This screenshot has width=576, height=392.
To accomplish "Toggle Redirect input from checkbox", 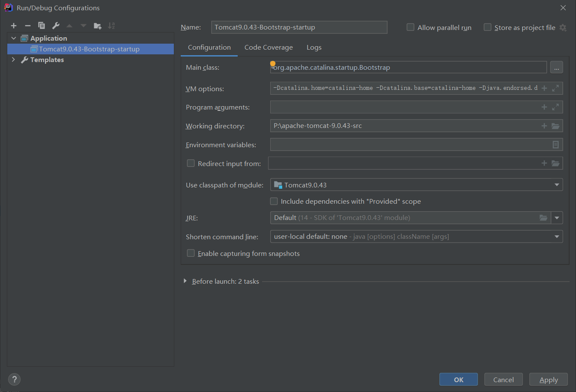I will [x=191, y=163].
